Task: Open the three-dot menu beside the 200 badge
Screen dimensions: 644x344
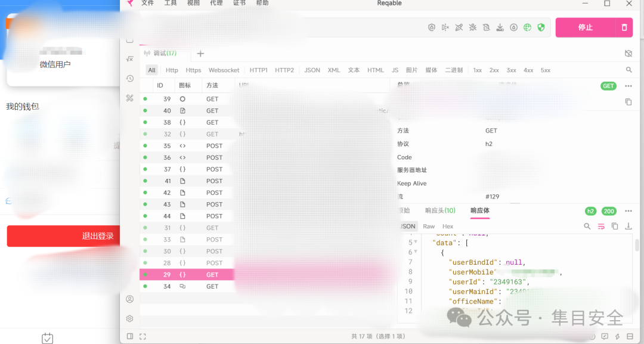Action: point(628,211)
